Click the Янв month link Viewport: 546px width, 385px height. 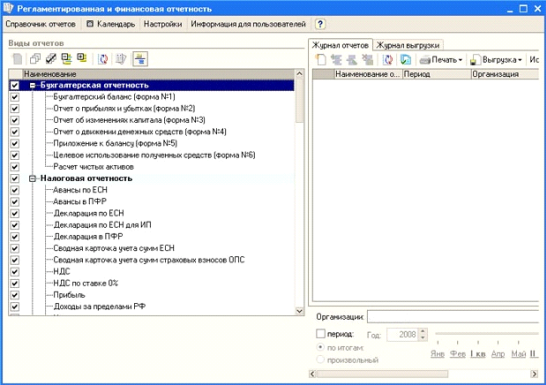437,354
